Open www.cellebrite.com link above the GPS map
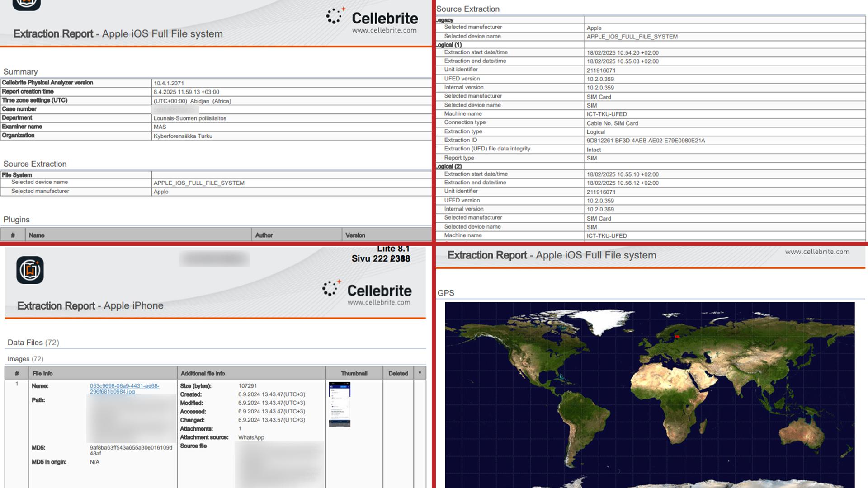This screenshot has width=868, height=488. (x=817, y=252)
